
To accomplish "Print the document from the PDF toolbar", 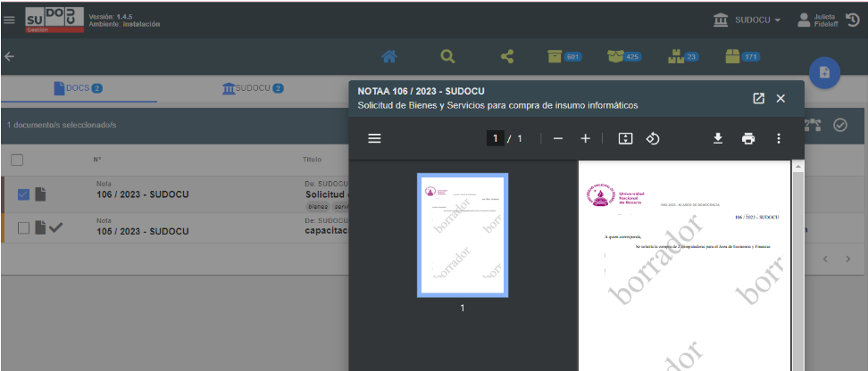I will 748,138.
